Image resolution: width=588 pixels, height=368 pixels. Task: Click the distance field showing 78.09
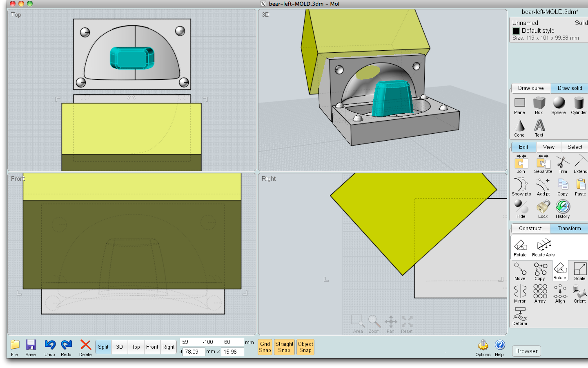click(194, 352)
